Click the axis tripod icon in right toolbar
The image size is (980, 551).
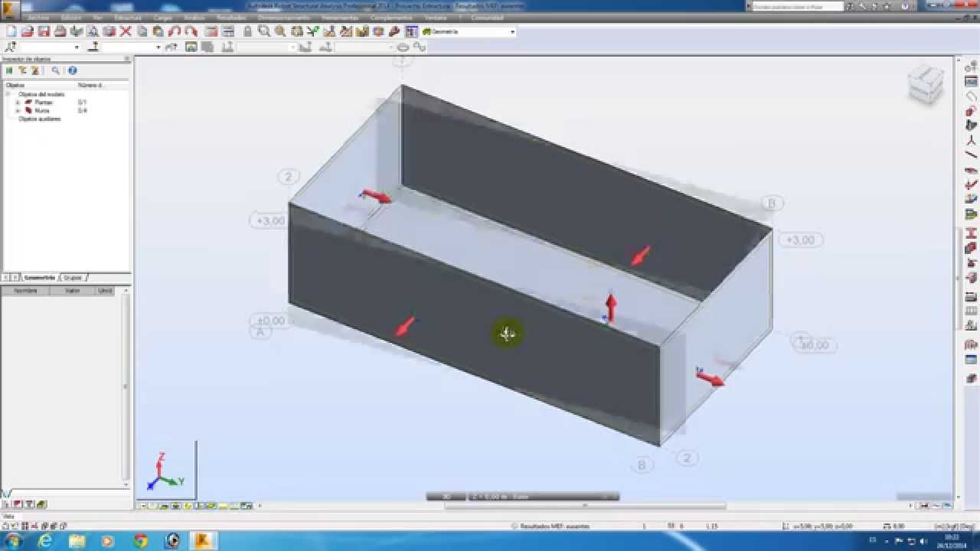971,140
